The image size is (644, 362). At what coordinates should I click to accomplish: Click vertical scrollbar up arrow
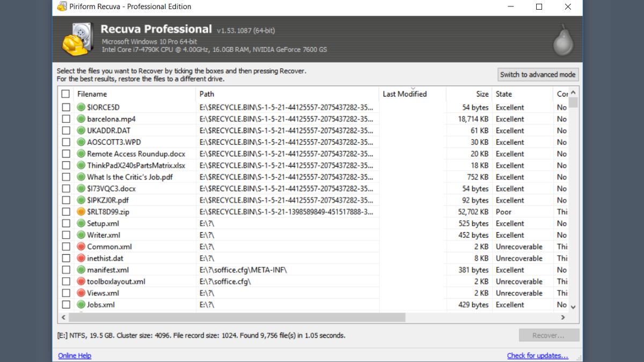[573, 92]
